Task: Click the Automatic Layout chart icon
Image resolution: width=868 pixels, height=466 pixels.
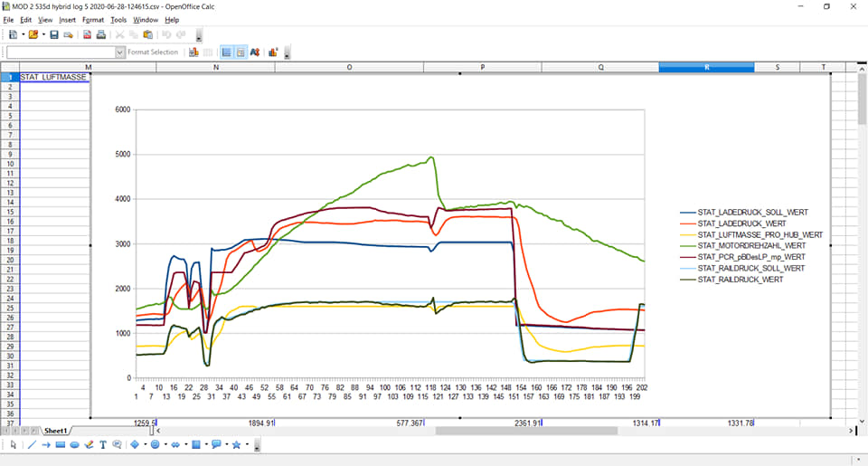Action: [x=273, y=52]
